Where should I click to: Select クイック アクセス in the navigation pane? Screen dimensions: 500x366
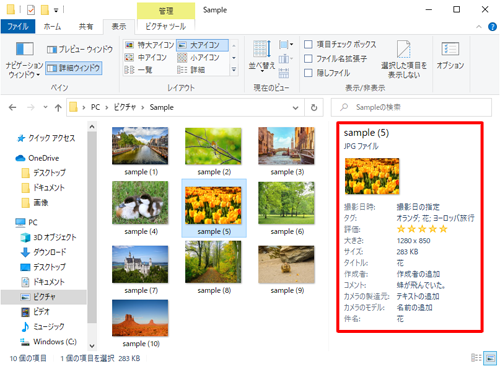click(x=46, y=138)
